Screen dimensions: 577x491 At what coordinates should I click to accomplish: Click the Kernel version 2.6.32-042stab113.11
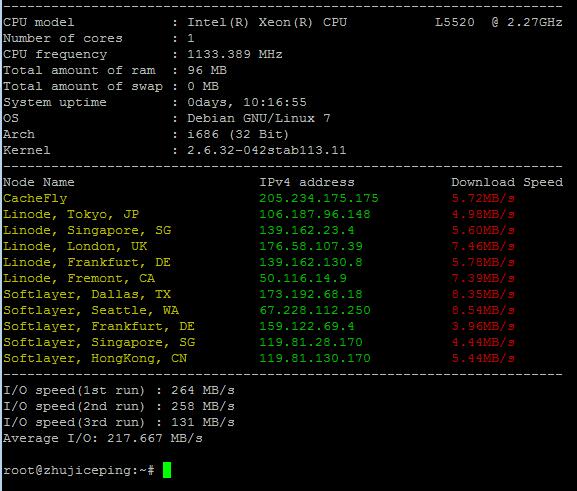click(x=266, y=150)
